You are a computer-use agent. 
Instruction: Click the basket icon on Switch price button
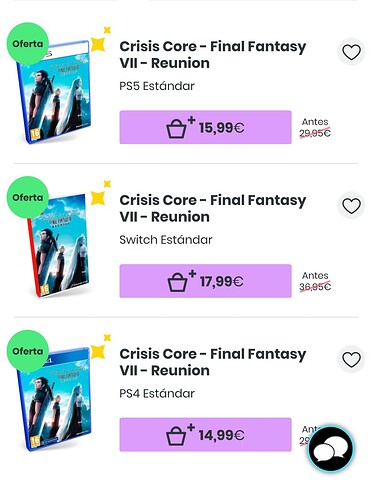177,283
